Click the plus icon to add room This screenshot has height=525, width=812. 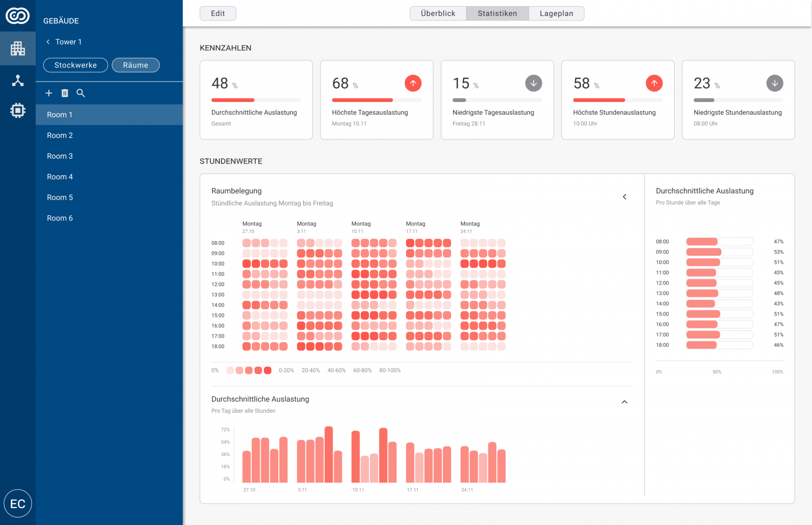(x=49, y=93)
